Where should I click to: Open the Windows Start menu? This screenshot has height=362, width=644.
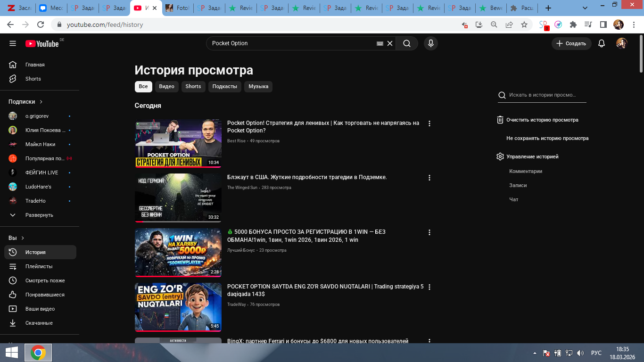coord(12,353)
